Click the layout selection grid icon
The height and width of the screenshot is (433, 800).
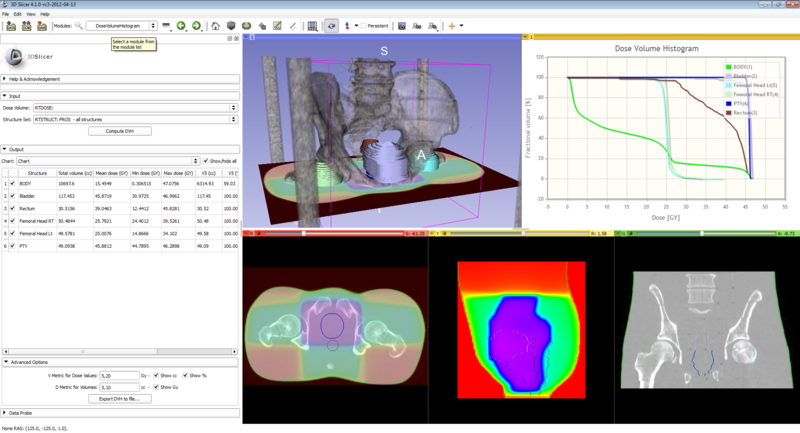point(312,26)
